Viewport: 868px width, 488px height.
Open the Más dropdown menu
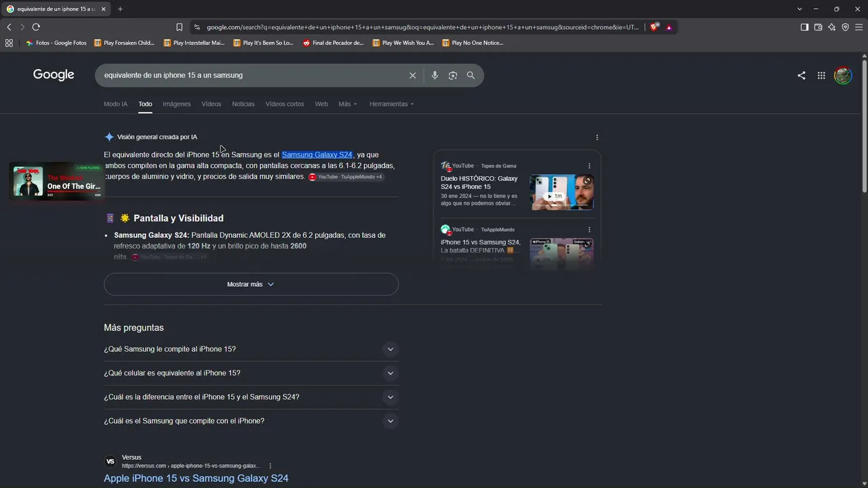click(x=348, y=104)
